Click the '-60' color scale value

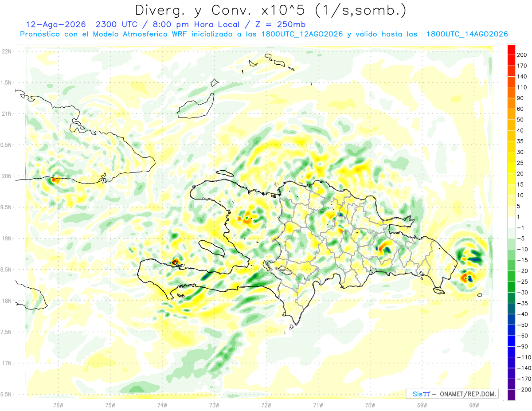point(522,336)
